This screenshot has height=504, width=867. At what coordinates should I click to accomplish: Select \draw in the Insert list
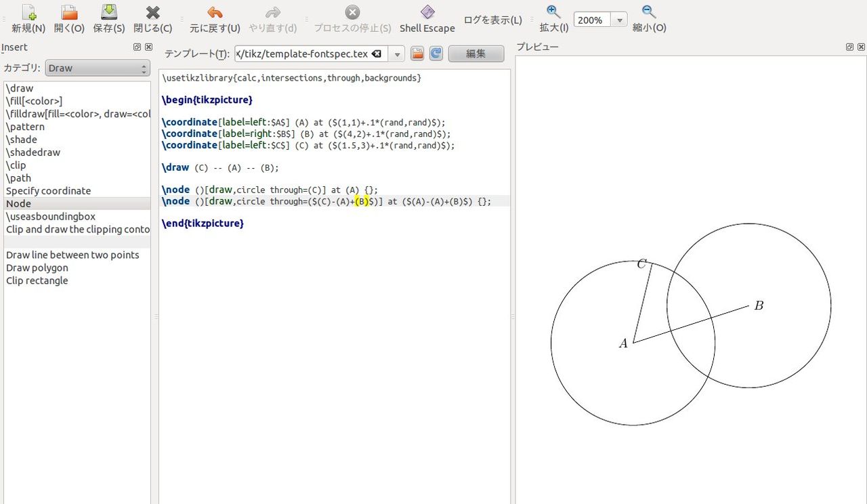[77, 88]
